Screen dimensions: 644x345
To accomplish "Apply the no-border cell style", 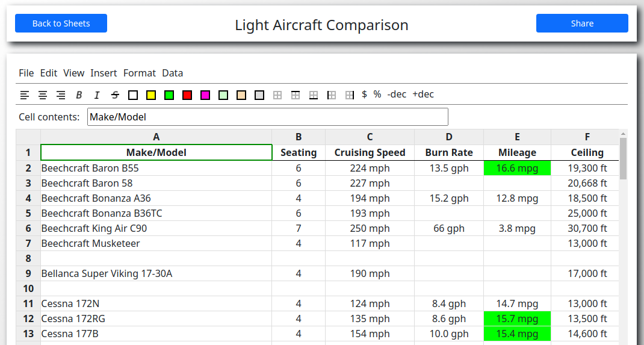I will 277,95.
